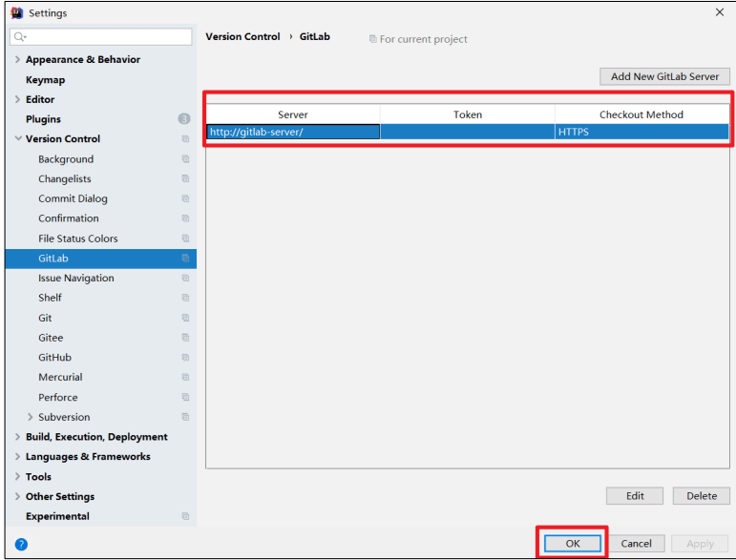Select GitHub settings page
The width and height of the screenshot is (736, 560).
(55, 358)
